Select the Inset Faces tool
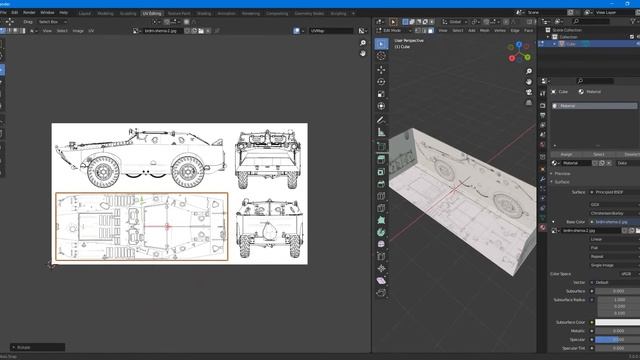This screenshot has width=640, height=360. [x=381, y=172]
